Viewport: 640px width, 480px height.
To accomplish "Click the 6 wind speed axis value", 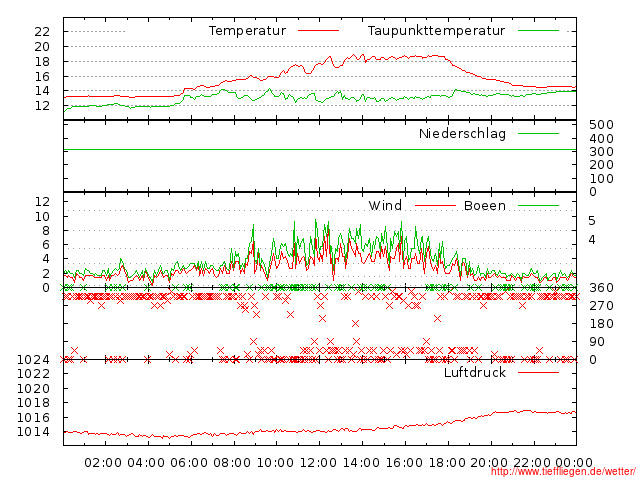I will pos(46,244).
